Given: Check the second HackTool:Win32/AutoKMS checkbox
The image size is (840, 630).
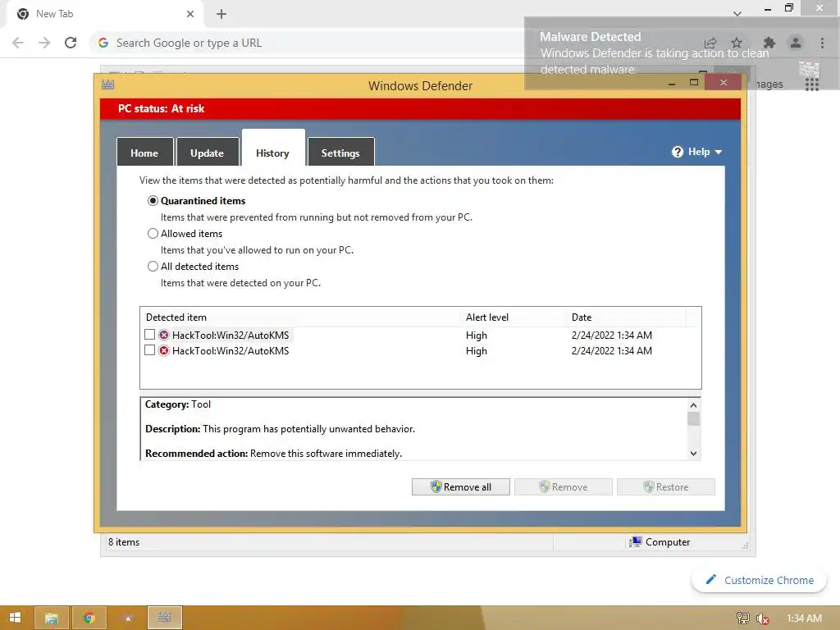Looking at the screenshot, I should (x=150, y=350).
